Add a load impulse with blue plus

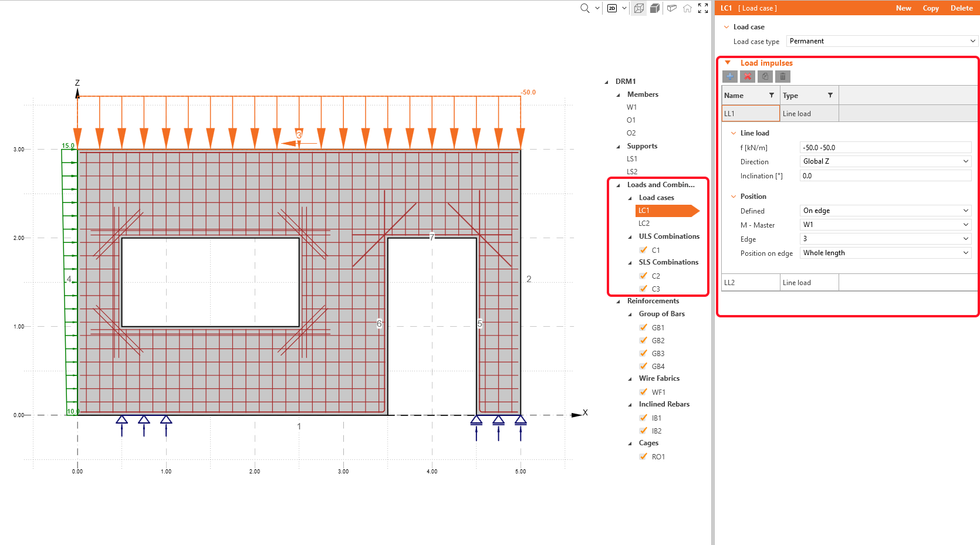click(730, 76)
